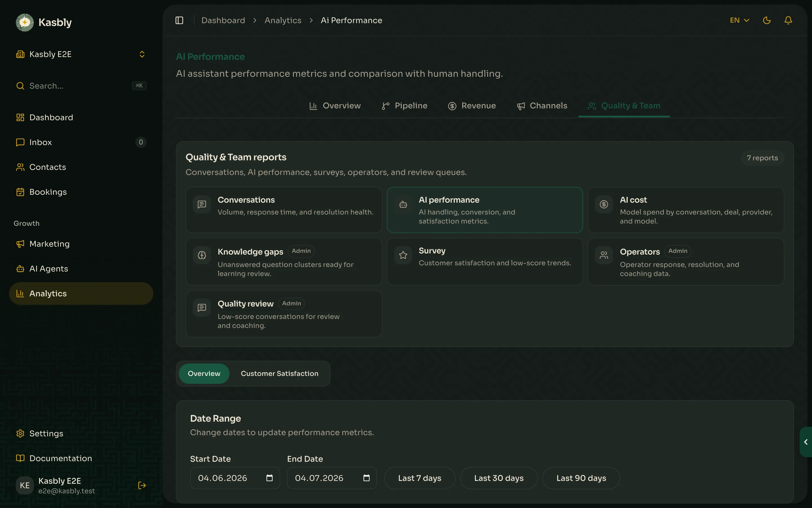812x508 pixels.
Task: Click the Operators people icon
Action: [604, 255]
